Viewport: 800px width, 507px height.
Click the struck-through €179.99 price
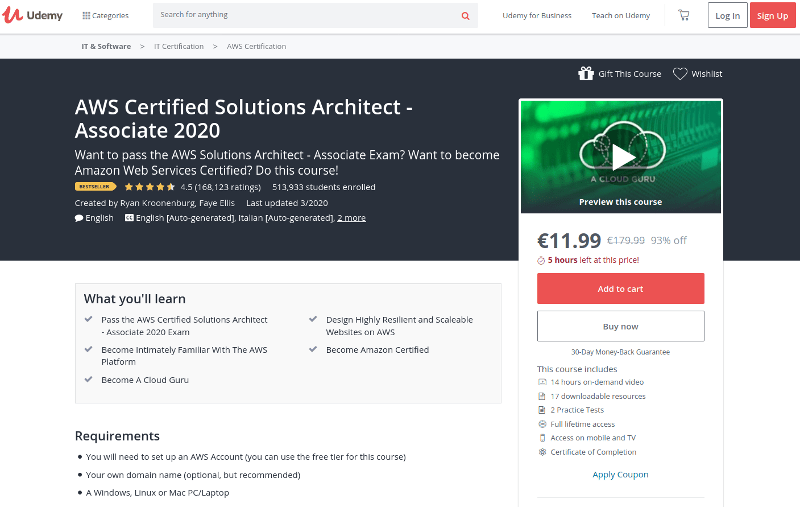pos(626,240)
